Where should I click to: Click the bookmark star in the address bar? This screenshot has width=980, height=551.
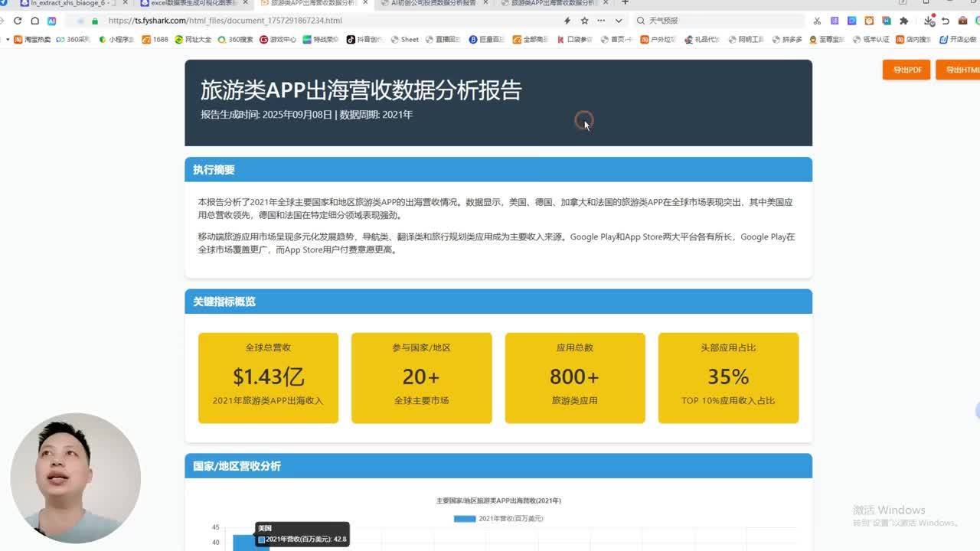[584, 21]
